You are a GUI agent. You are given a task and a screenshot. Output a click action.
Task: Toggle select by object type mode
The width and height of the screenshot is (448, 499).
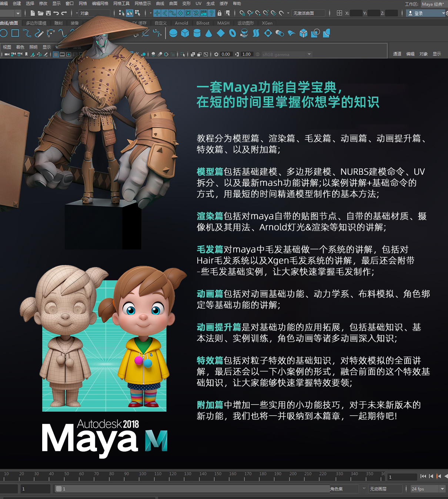click(130, 13)
